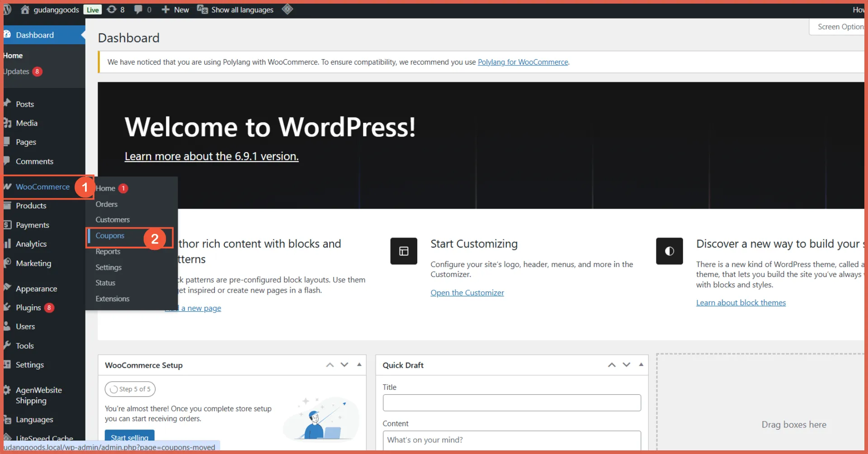This screenshot has width=868, height=454.
Task: Click the diamond-shaped icon in admin bar
Action: (x=288, y=9)
